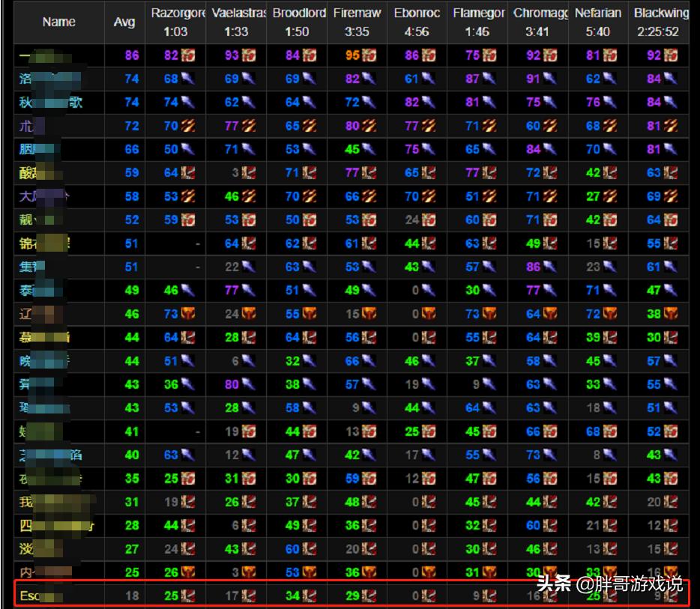The height and width of the screenshot is (609, 700).
Task: Open the player name starting with Esc
Action: click(30, 597)
